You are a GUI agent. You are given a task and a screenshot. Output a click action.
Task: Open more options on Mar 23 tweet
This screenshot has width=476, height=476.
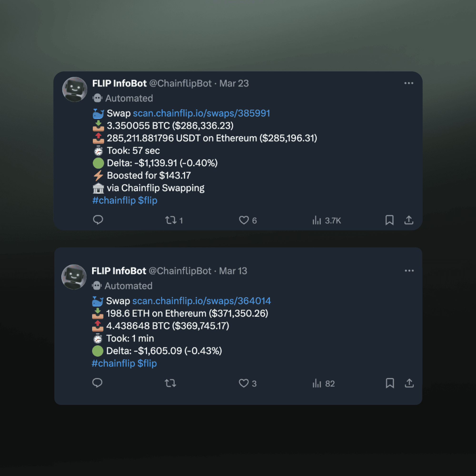point(409,83)
